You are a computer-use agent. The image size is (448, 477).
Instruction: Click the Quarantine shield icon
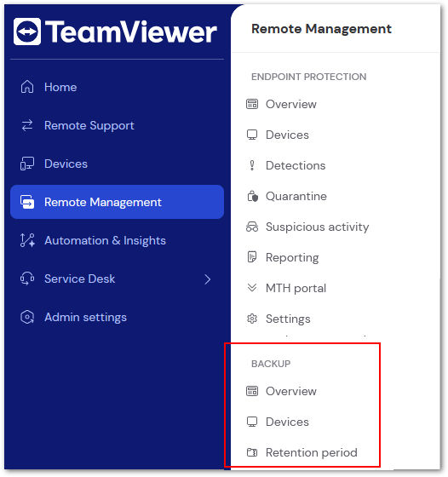(252, 196)
